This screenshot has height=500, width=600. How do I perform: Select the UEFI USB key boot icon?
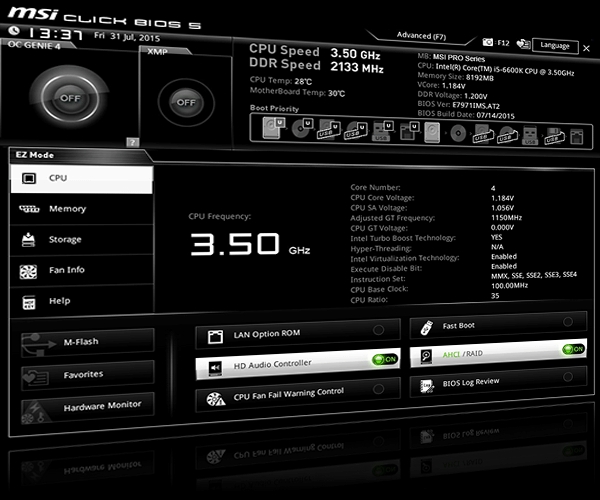[382, 131]
